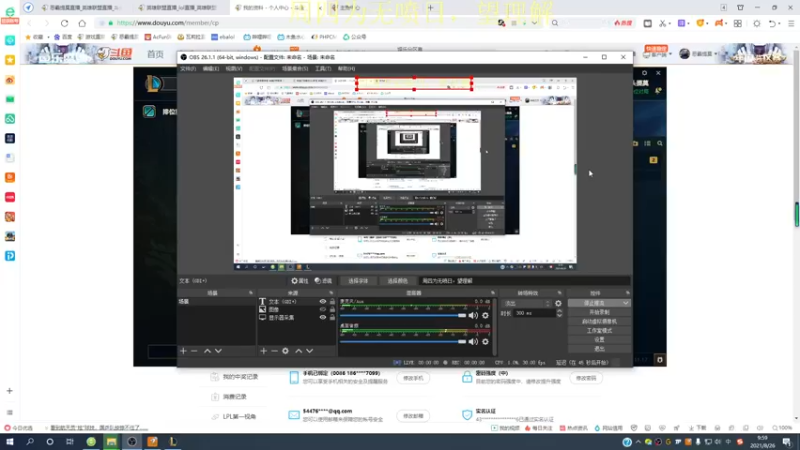
Task: Toggle visibility of the 显示器采集 source
Action: 322,317
